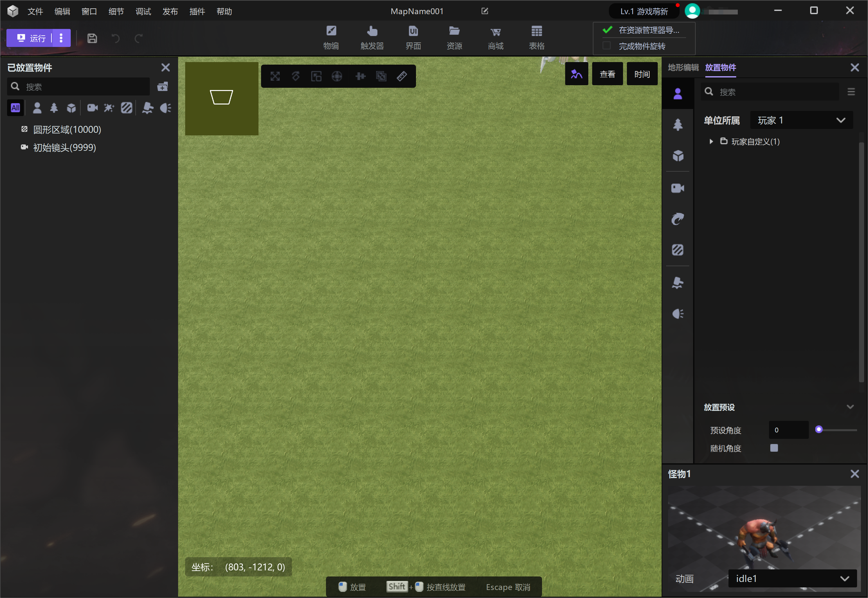Open the idle1 animation dropdown
The image size is (868, 598).
[x=792, y=578]
